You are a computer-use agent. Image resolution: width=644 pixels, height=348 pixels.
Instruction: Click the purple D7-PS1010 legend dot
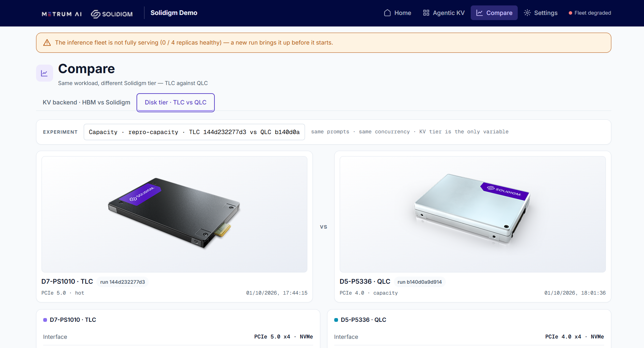(45, 320)
